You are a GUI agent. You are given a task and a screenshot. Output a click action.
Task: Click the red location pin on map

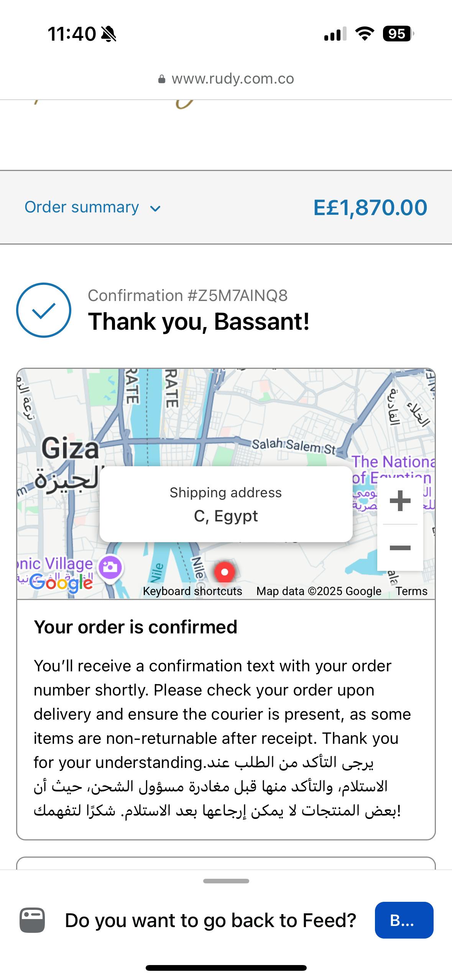(225, 572)
